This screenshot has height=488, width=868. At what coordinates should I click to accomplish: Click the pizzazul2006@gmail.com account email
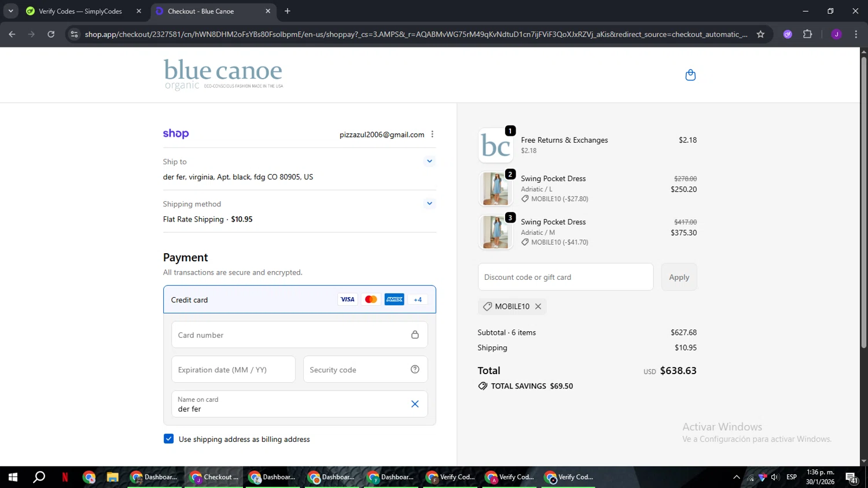[x=382, y=135]
